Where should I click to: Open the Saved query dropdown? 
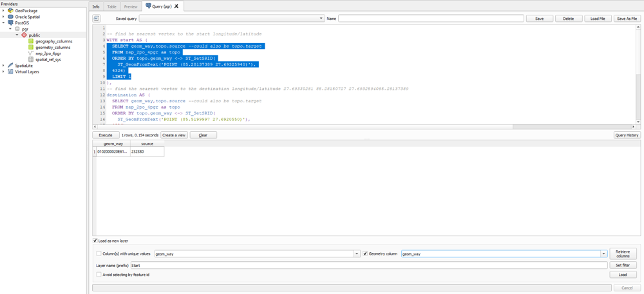point(321,19)
